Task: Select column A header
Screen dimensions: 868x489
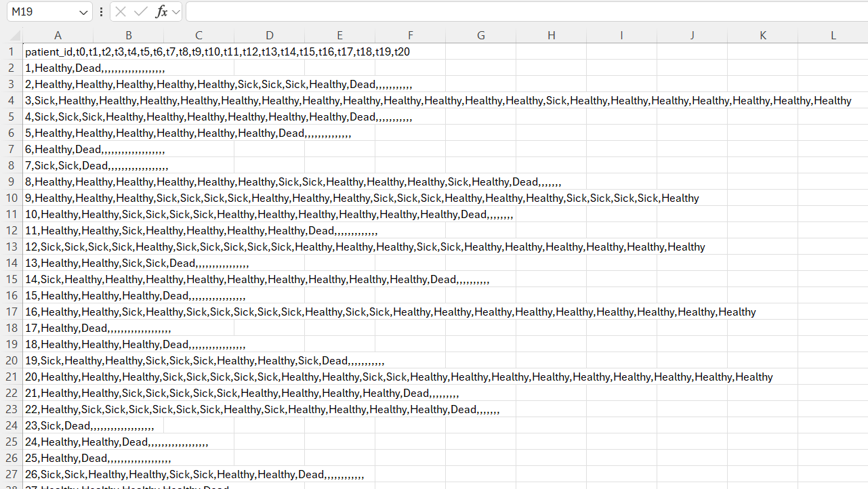Action: point(58,36)
